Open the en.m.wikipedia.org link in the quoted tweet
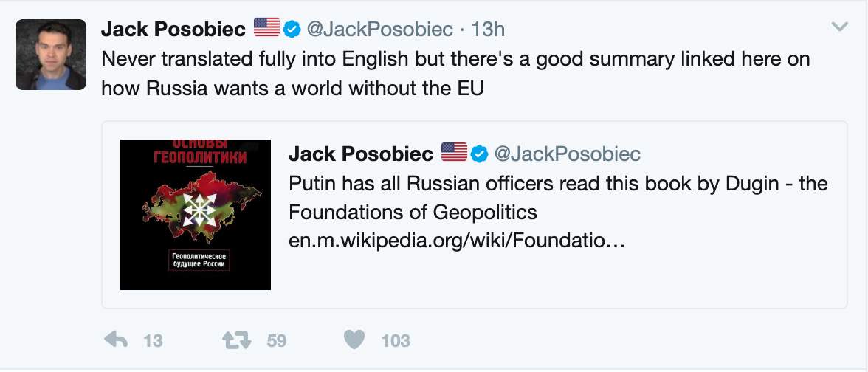The width and height of the screenshot is (868, 372). (457, 241)
